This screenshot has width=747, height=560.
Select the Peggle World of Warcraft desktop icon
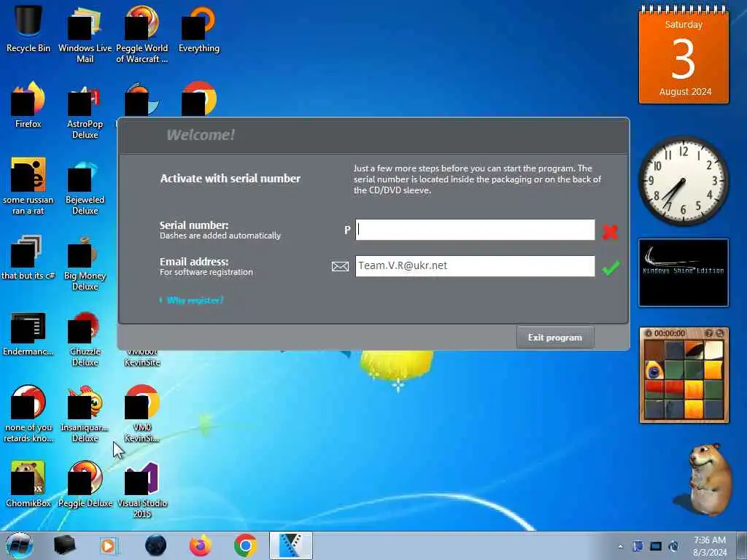142,34
